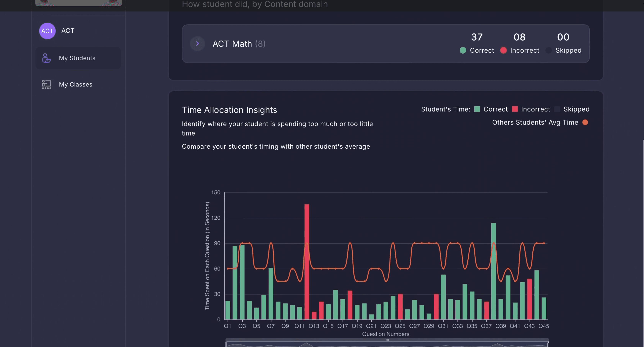Click the orange Others Students' Avg Time dot
This screenshot has height=347, width=644.
pos(585,122)
